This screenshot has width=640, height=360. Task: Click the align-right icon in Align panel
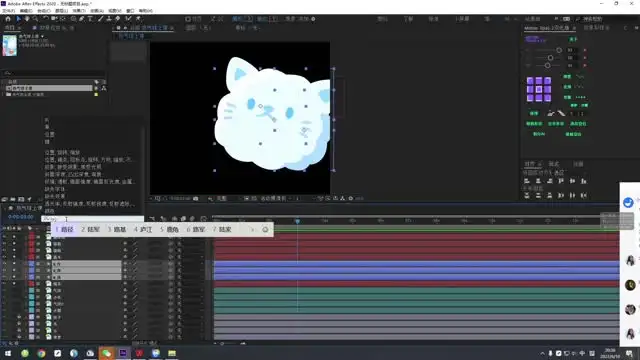[x=550, y=181]
